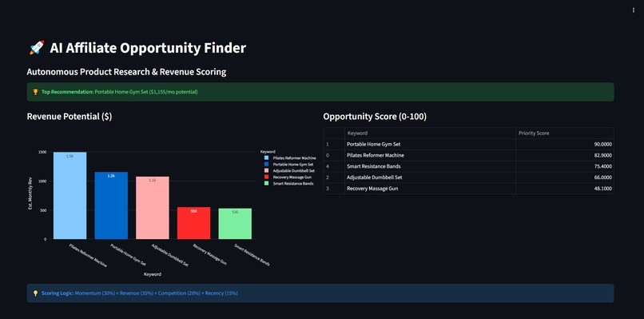
Task: Click row index 2 in the table
Action: pyautogui.click(x=334, y=177)
